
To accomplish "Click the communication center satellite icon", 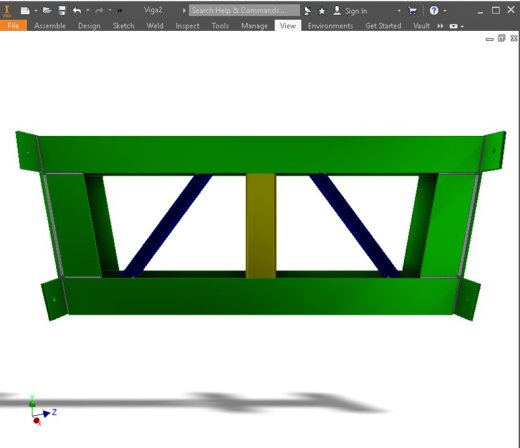I will [307, 11].
